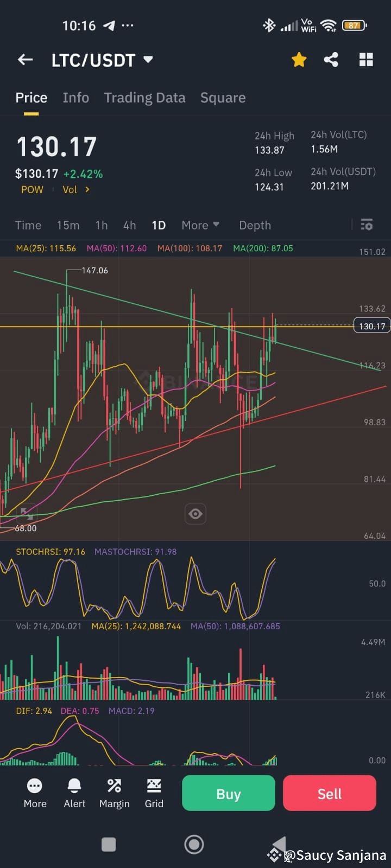This screenshot has width=391, height=868.
Task: Tap the 24h High value 133.87
Action: (269, 150)
